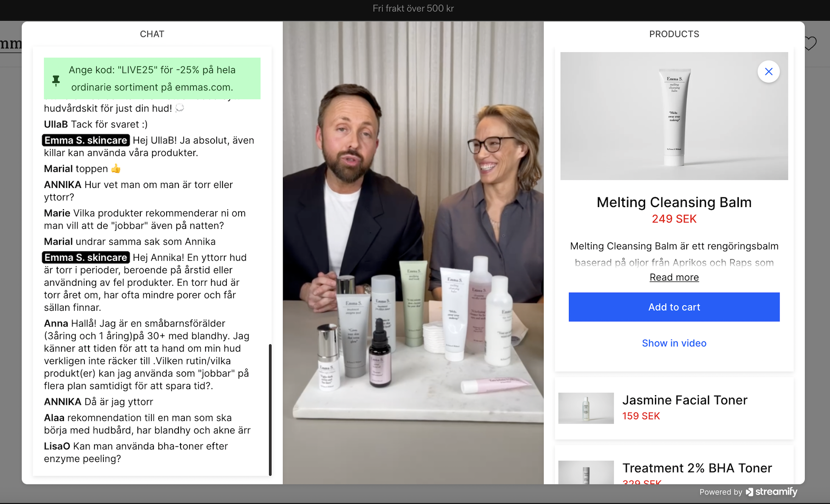Click the Melting Cleansing Balm title
Viewport: 830px width, 504px height.
tap(674, 202)
